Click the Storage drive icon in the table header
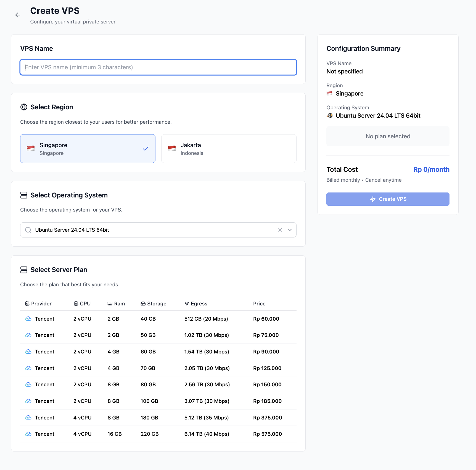This screenshot has height=470, width=476. point(143,303)
